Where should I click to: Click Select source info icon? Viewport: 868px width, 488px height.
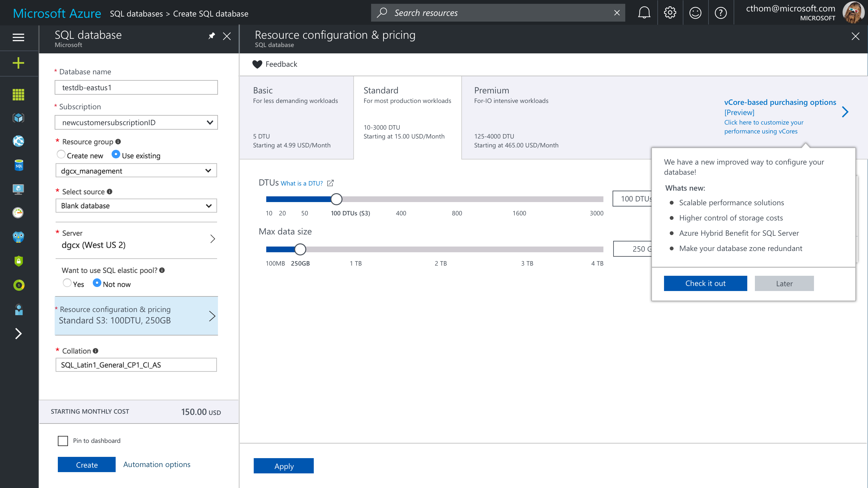tap(110, 192)
